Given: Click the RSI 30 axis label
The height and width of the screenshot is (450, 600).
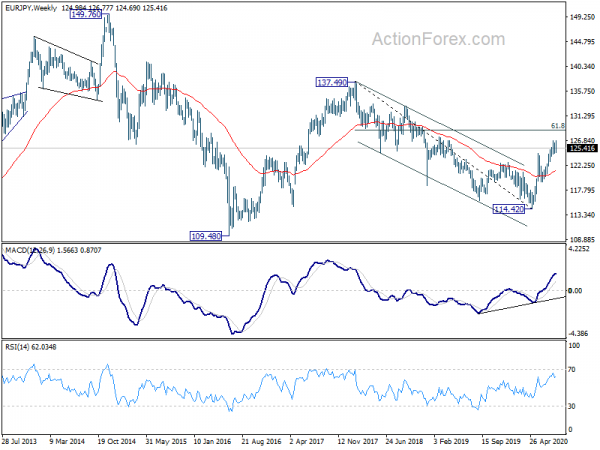Looking at the screenshot, I should (x=572, y=406).
